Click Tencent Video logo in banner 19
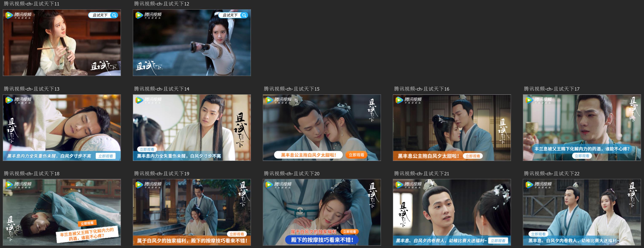This screenshot has width=644, height=248. pyautogui.click(x=149, y=185)
